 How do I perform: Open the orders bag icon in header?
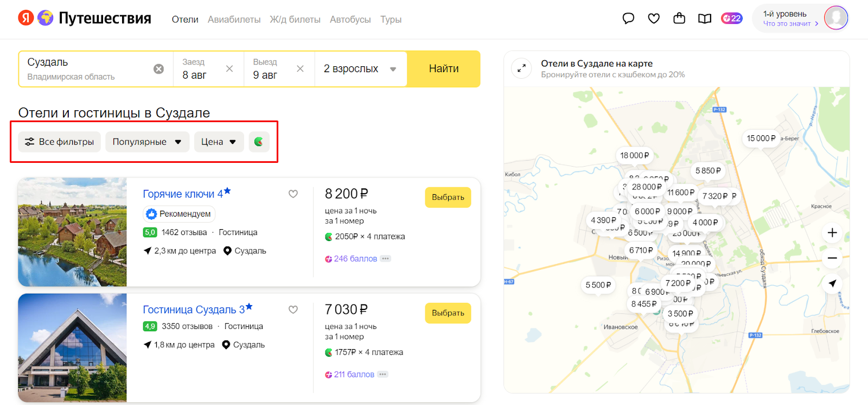click(679, 18)
